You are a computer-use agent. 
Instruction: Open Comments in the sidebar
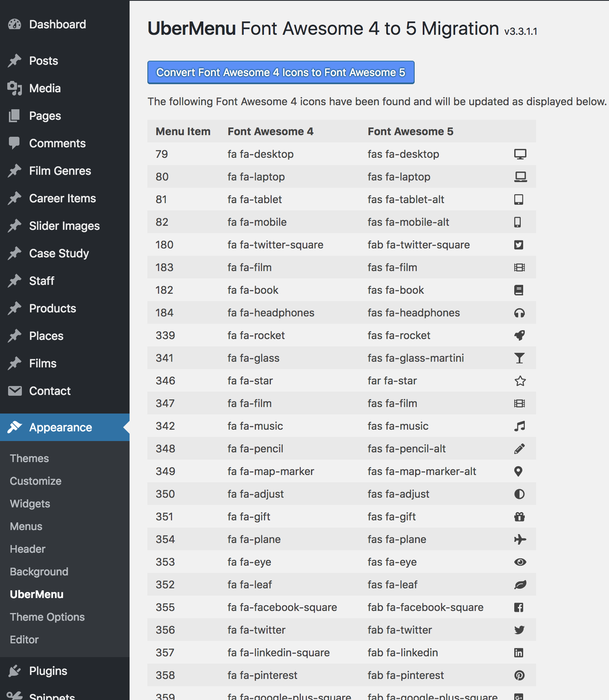[x=65, y=143]
